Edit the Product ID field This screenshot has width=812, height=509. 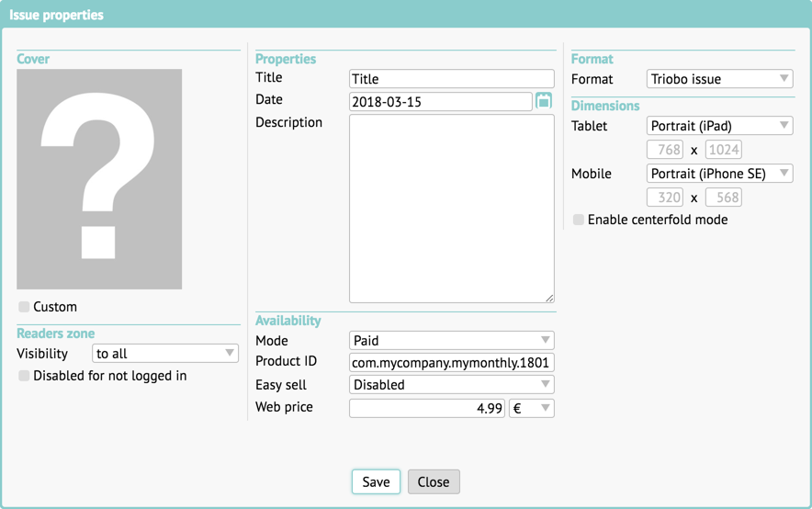click(452, 363)
